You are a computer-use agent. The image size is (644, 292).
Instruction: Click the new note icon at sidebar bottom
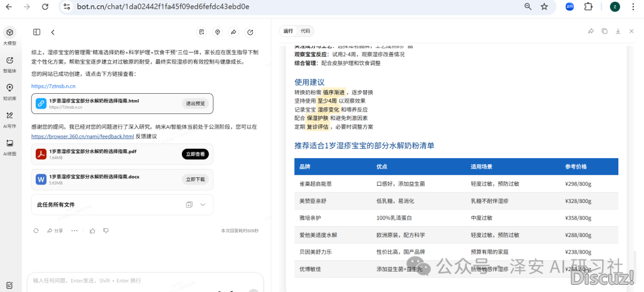coord(10,285)
